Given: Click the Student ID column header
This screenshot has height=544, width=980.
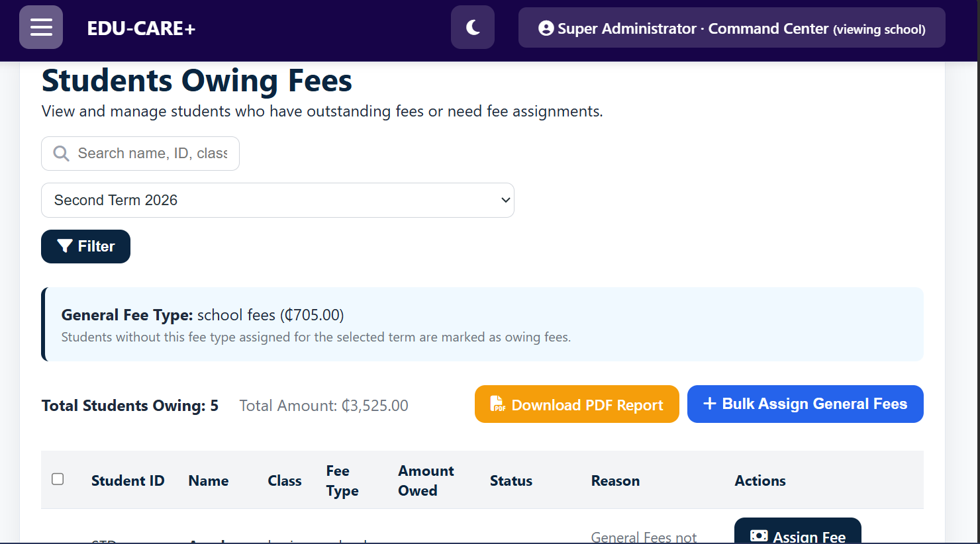Looking at the screenshot, I should 128,480.
